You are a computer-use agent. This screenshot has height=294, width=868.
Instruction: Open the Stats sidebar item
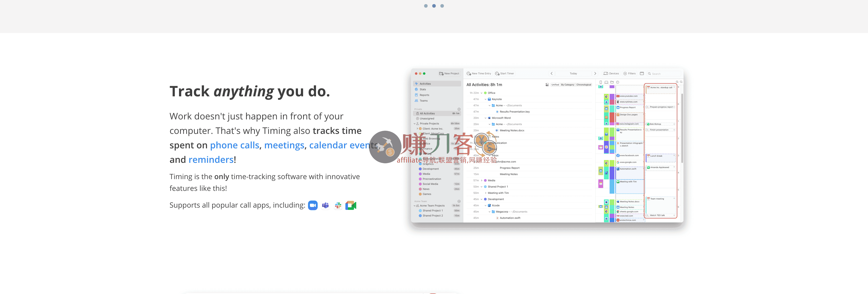tap(422, 89)
